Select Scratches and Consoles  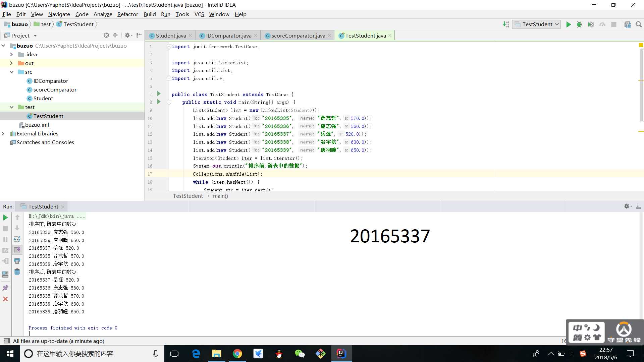point(45,142)
